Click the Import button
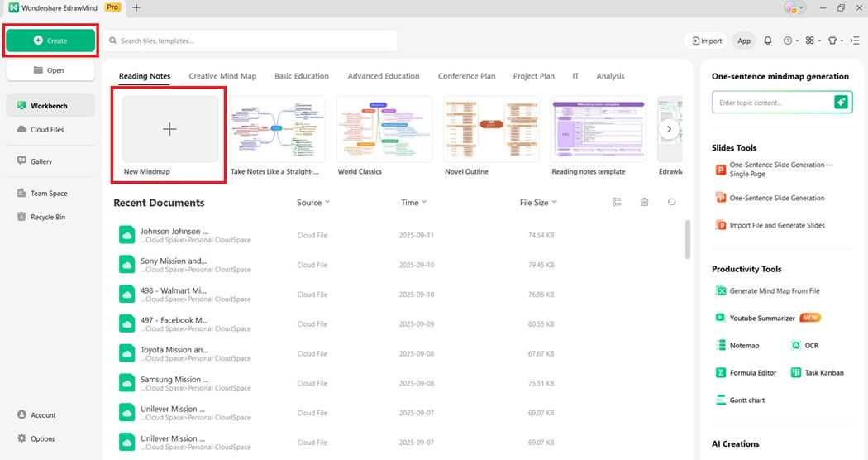This screenshot has width=868, height=460. pyautogui.click(x=706, y=41)
